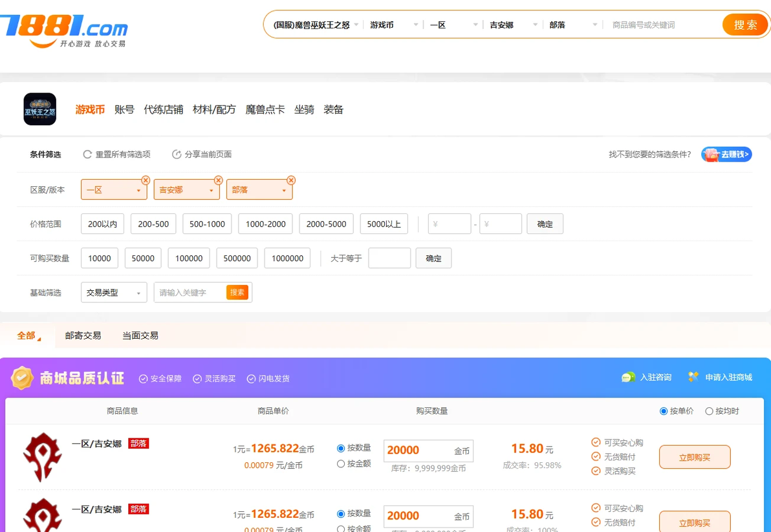
Task: Open the 部落 faction dropdown in search bar
Action: (573, 25)
